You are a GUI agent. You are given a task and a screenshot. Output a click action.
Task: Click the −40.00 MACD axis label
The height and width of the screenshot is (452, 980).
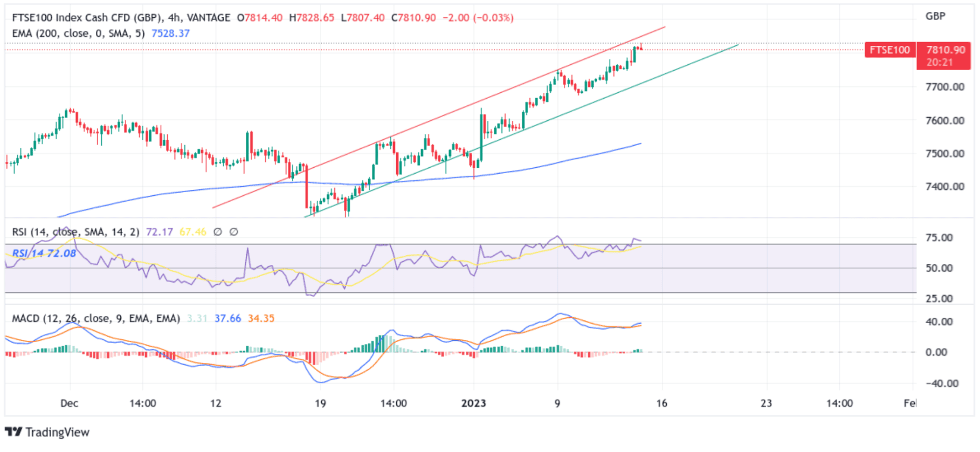point(942,383)
